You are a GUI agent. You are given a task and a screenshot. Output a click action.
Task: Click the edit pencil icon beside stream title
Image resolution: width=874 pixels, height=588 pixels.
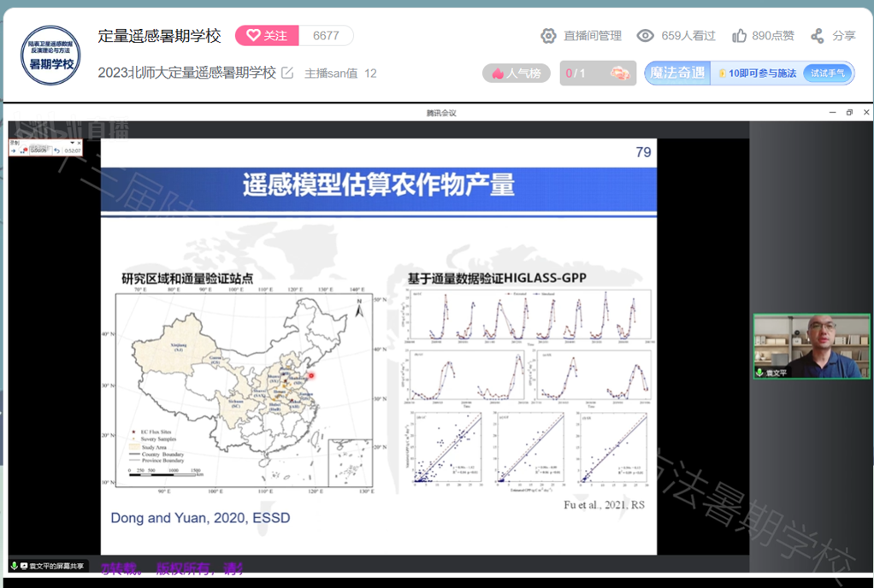point(287,73)
